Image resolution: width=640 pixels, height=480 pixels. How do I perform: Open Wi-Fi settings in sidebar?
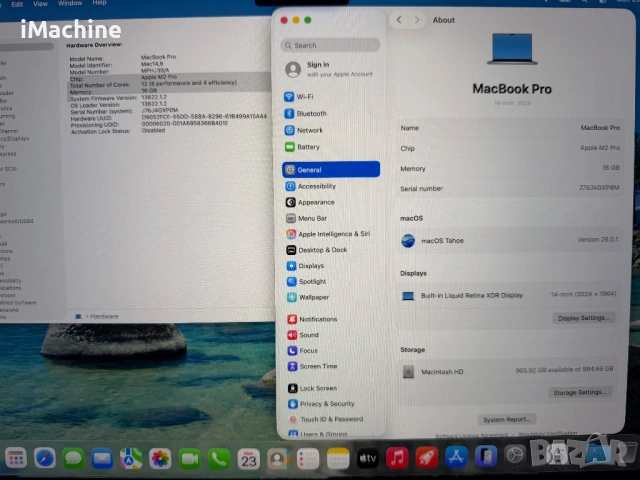tap(299, 97)
